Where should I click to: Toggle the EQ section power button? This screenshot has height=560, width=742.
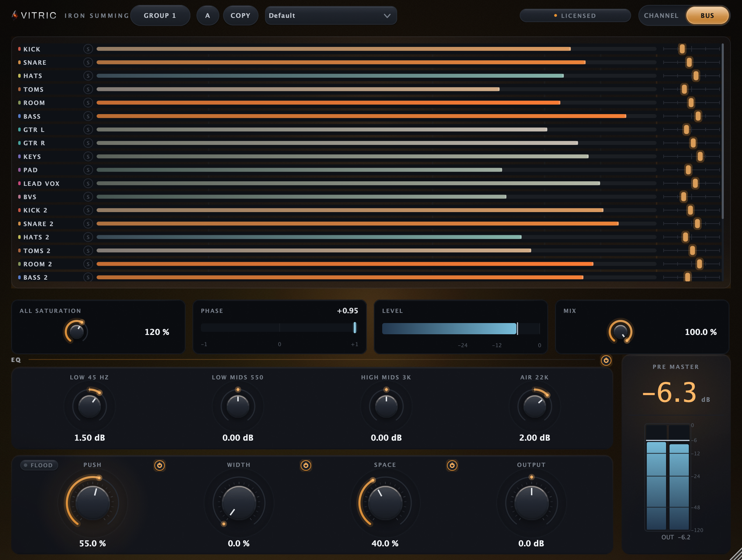(606, 360)
